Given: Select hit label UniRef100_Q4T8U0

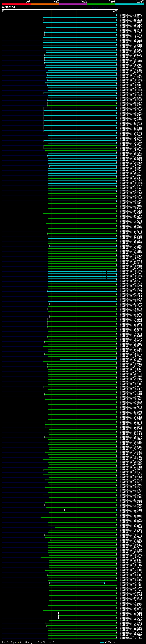Looking at the screenshot, I should [x=131, y=359].
